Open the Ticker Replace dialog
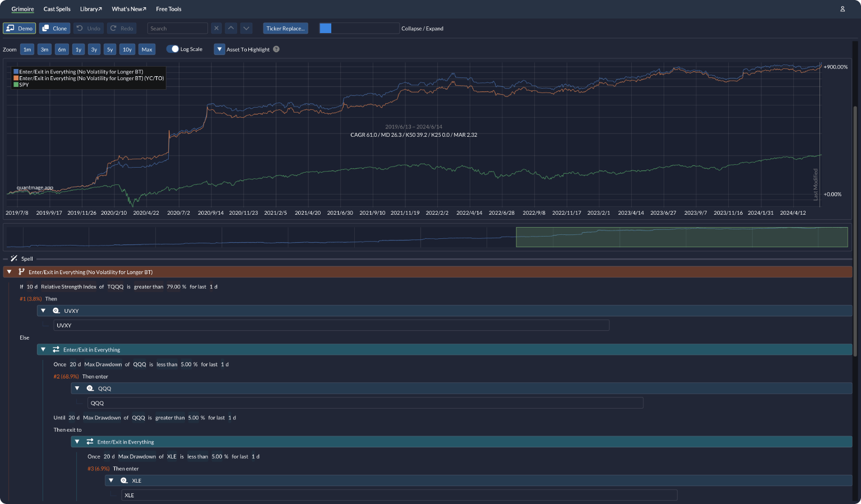This screenshot has height=504, width=861. (x=285, y=28)
